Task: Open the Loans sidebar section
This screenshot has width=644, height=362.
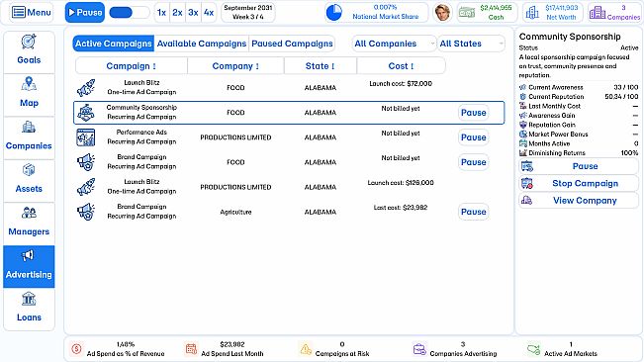Action: 29,310
